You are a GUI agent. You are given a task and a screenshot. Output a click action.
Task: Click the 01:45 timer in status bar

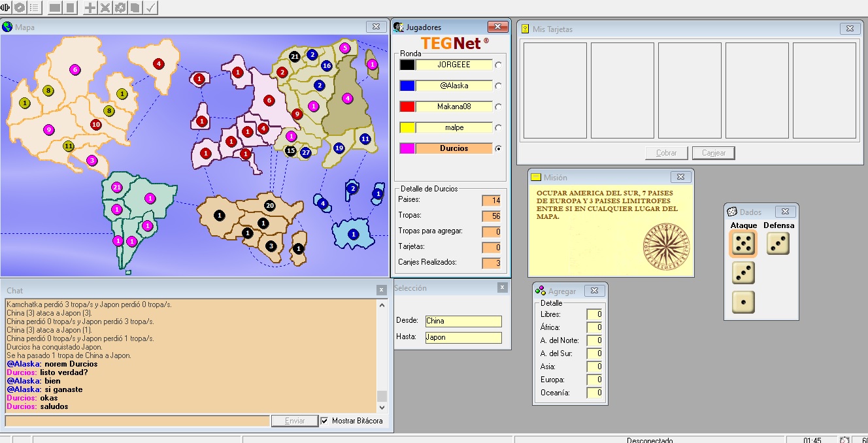click(x=812, y=440)
